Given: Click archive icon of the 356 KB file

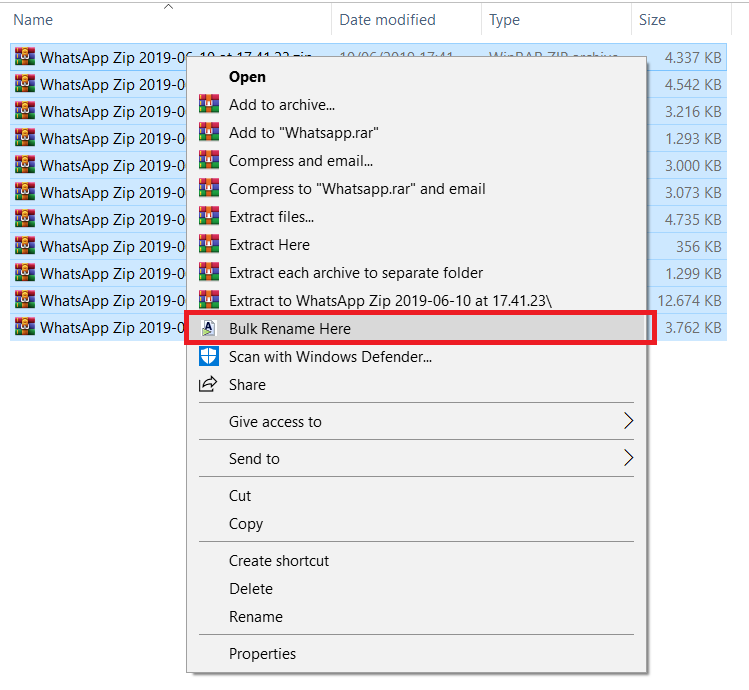Looking at the screenshot, I should tap(25, 246).
